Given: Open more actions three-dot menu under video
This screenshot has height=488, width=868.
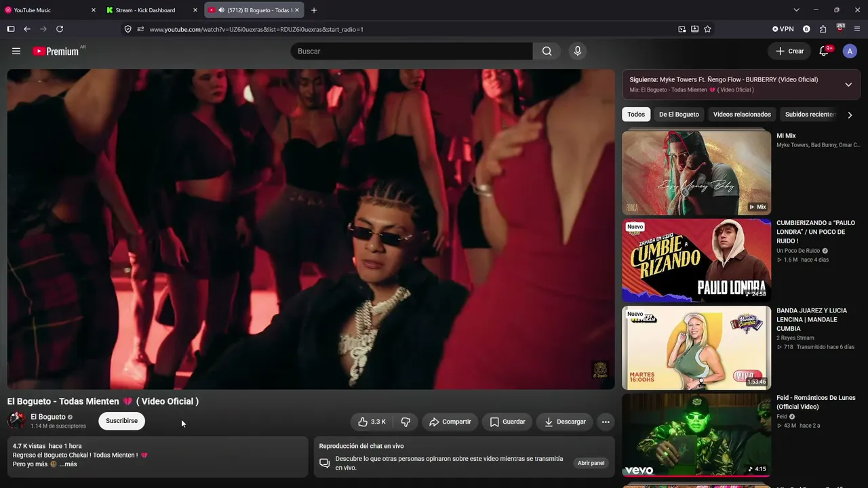Looking at the screenshot, I should point(606,422).
